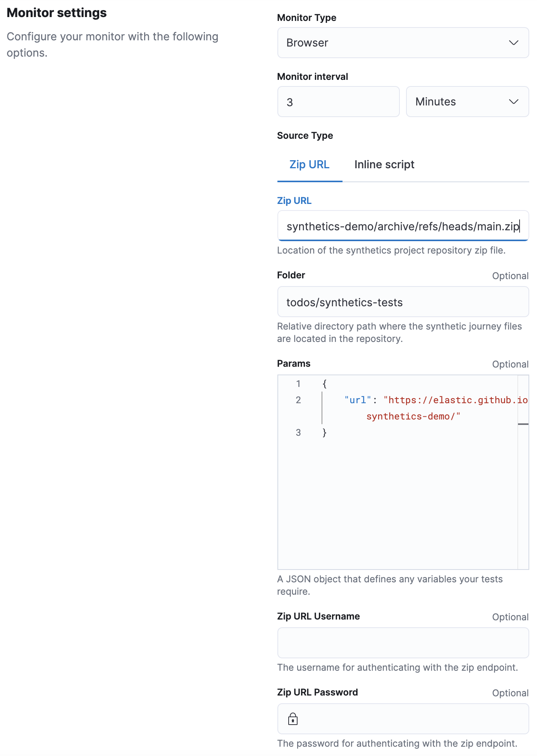Click the Zip URL Username field
Screen dimensions: 537x756
403,643
